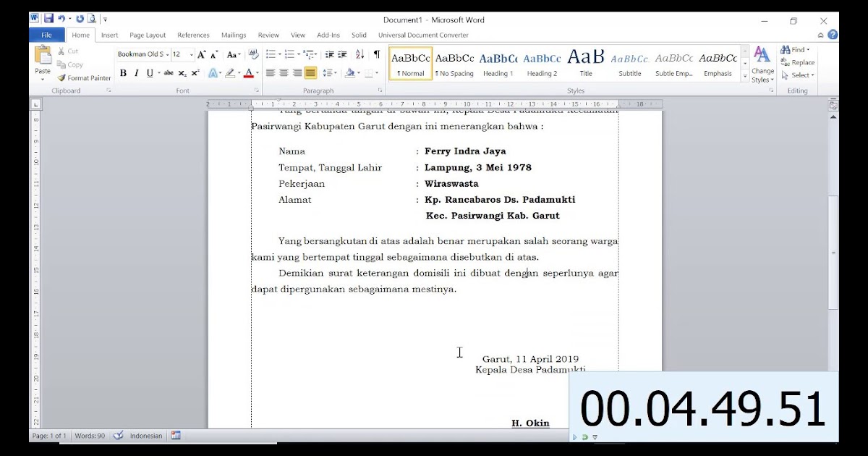Image resolution: width=868 pixels, height=456 pixels.
Task: Toggle Italic formatting
Action: (136, 73)
